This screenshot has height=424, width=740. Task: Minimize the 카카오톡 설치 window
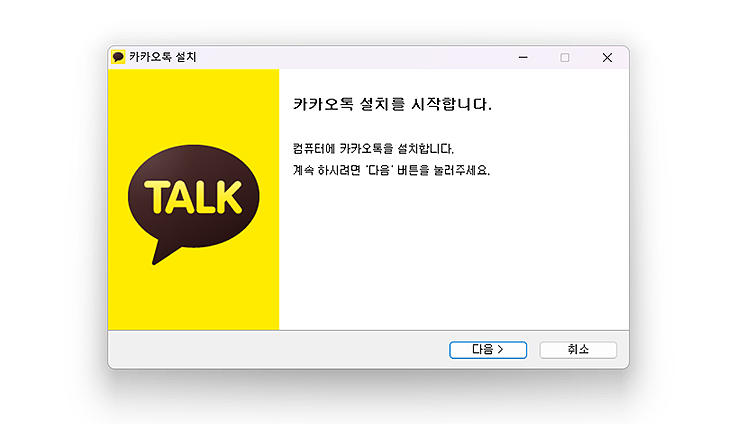523,58
